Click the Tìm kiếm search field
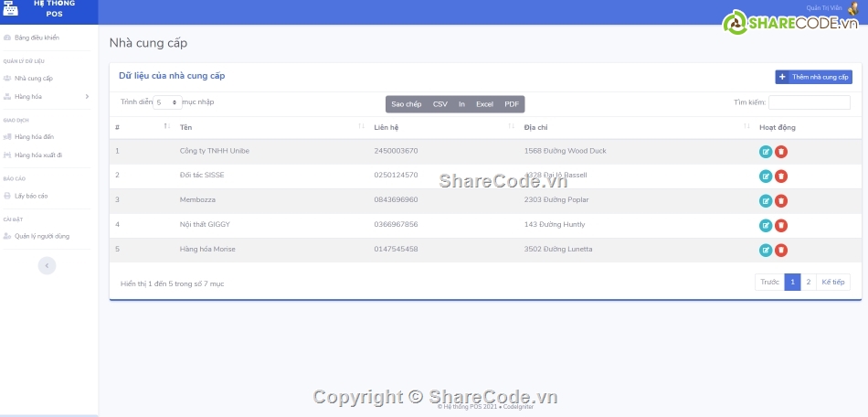This screenshot has width=868, height=417. [809, 103]
